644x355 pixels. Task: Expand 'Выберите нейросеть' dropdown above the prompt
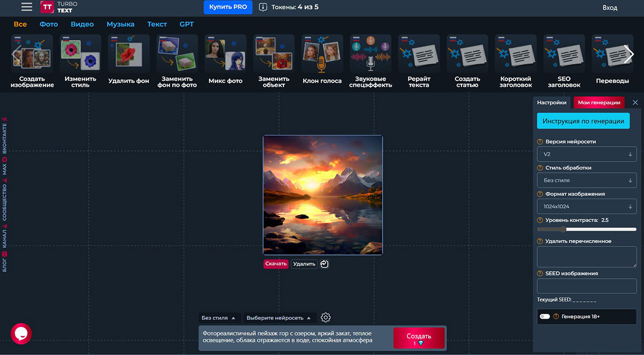[x=278, y=318]
